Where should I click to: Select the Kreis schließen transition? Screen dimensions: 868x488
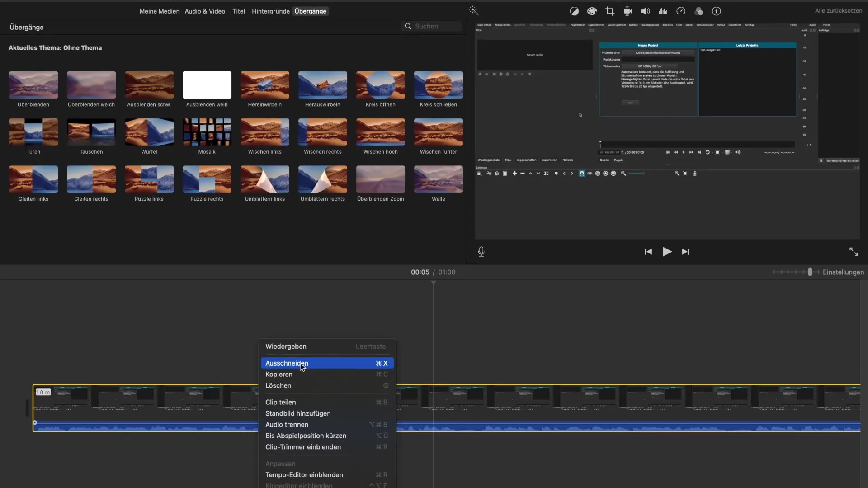click(439, 85)
